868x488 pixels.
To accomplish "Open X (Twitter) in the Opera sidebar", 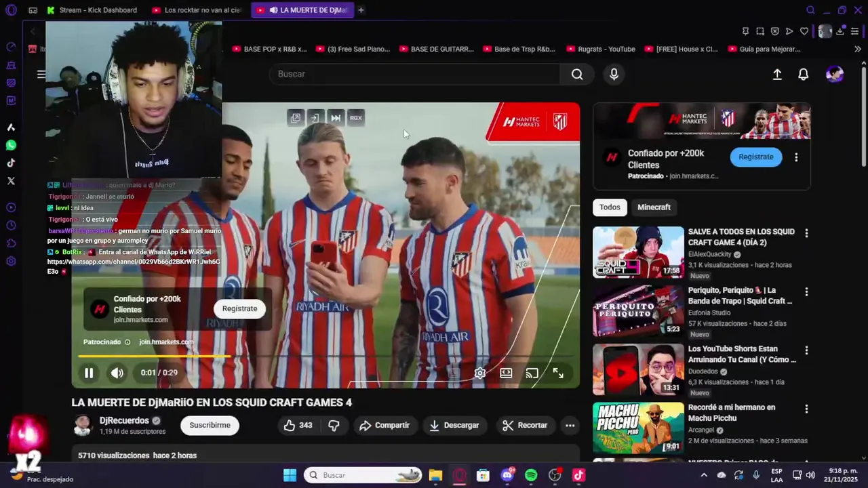I will click(x=11, y=180).
